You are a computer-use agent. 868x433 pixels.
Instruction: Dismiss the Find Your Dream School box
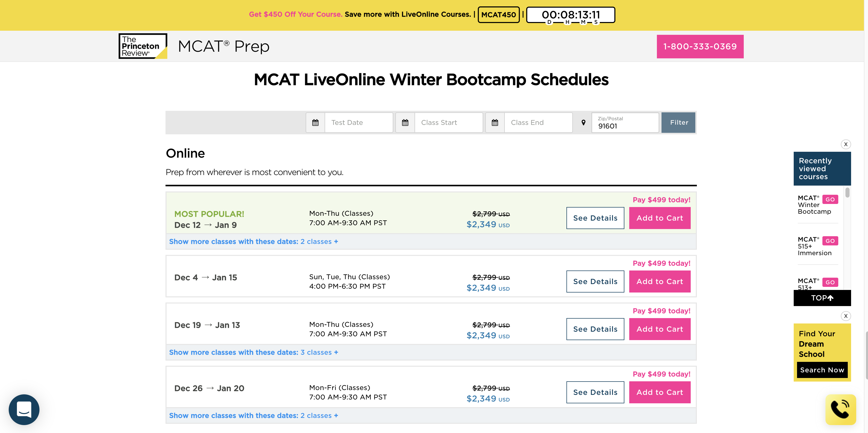point(845,316)
